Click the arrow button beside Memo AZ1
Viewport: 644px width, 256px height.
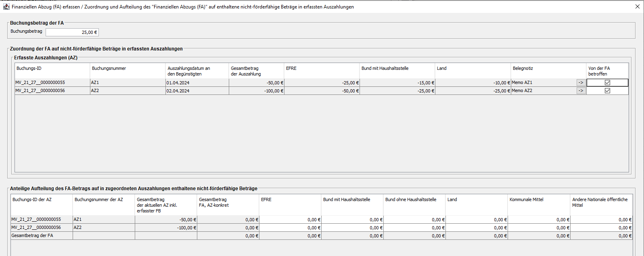pos(581,83)
